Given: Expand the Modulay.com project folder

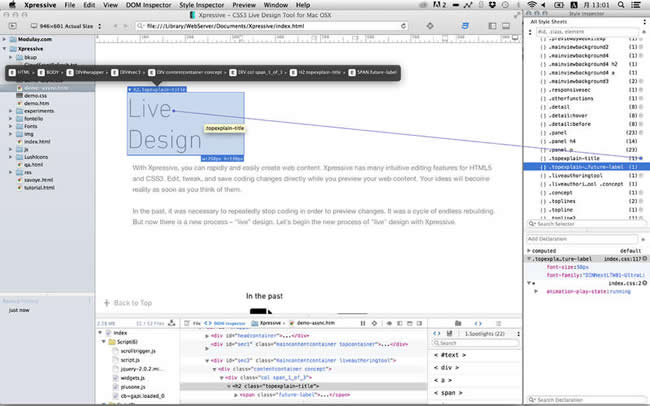Looking at the screenshot, I should coord(5,39).
